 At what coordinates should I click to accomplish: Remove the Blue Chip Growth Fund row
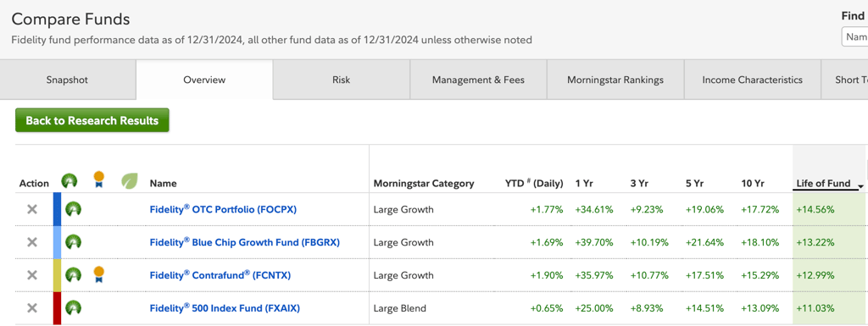coord(32,242)
